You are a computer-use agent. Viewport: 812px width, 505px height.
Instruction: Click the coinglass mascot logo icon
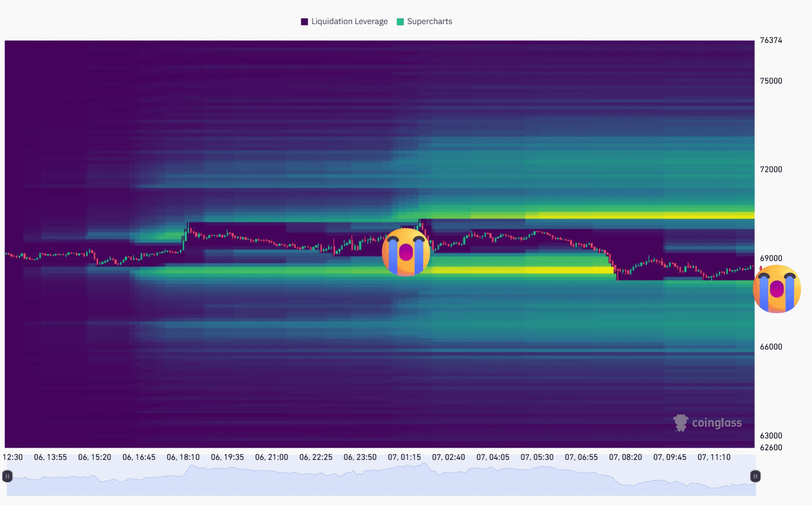(680, 423)
